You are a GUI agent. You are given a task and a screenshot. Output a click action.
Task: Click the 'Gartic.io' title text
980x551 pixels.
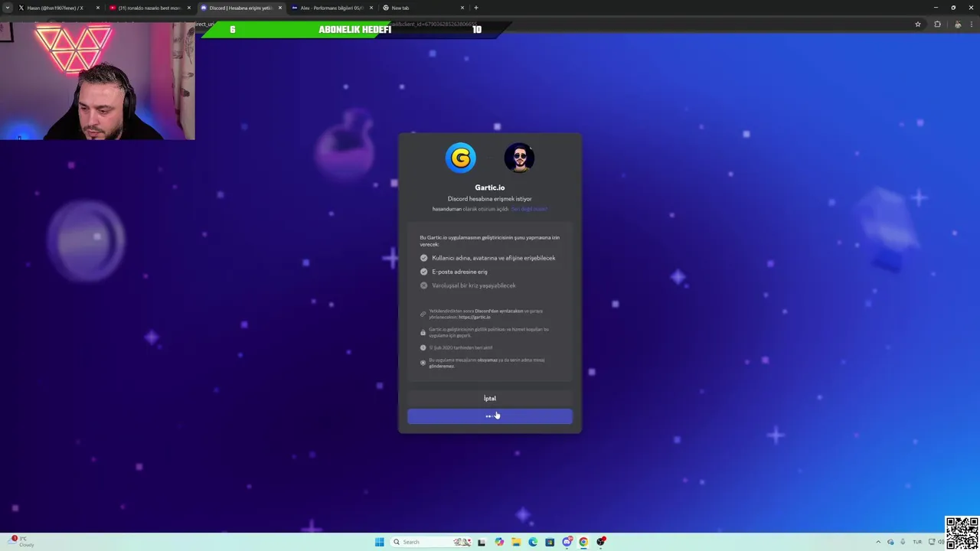[490, 187]
